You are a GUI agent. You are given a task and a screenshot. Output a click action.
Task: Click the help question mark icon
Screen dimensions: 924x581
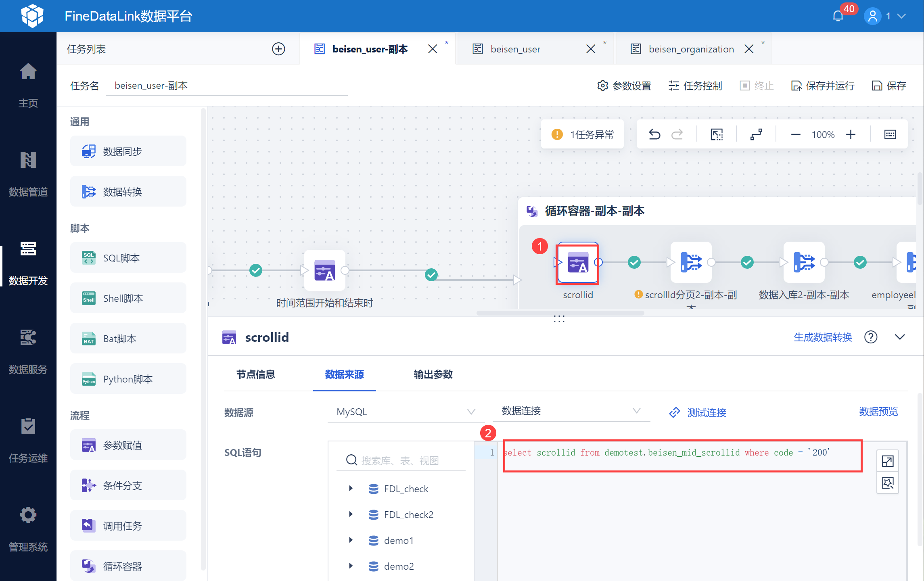(871, 337)
